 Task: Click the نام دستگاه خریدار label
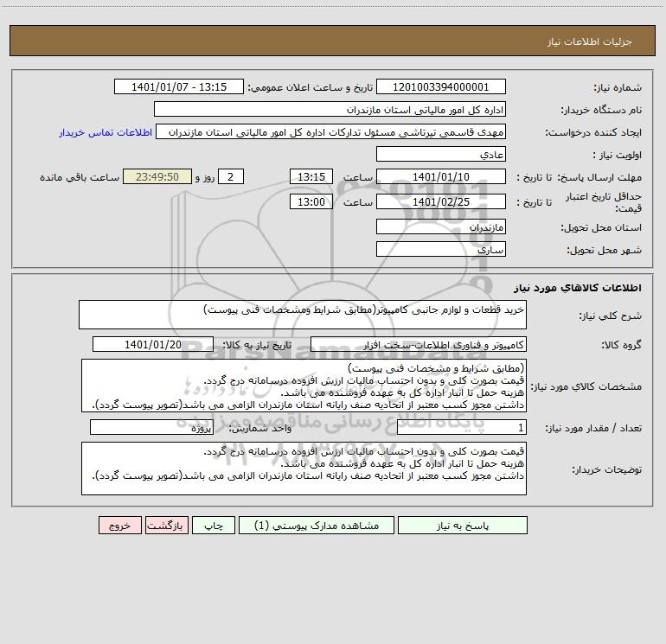[601, 110]
